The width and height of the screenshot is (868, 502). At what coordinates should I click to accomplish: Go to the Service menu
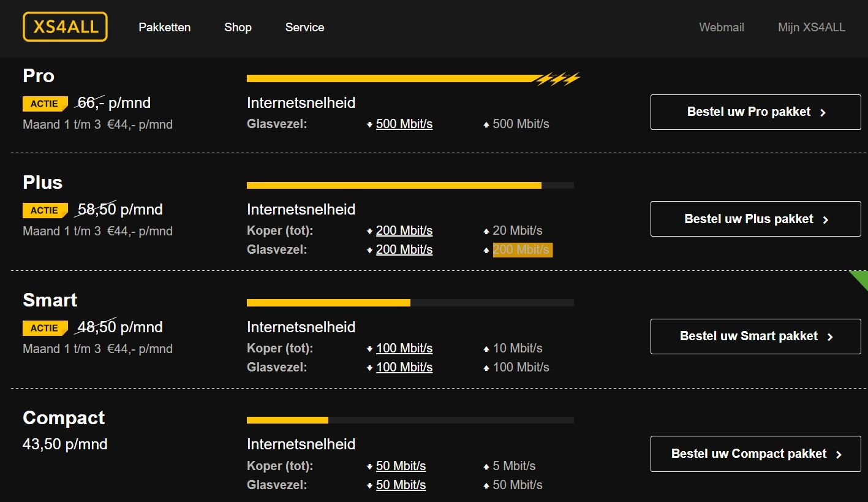pos(304,28)
